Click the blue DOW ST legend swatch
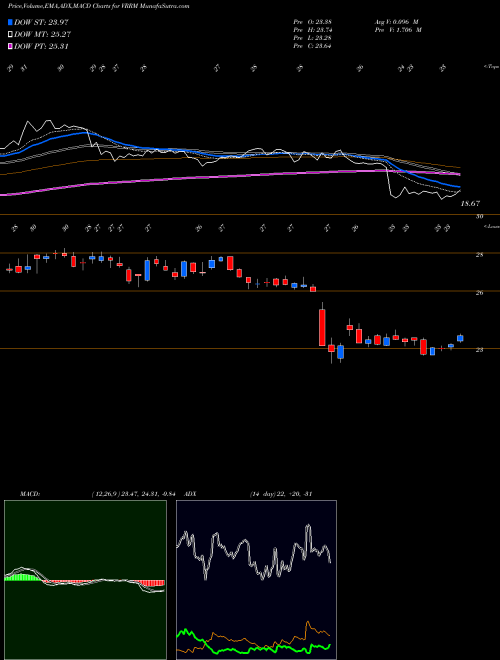The image size is (500, 660). (10, 22)
